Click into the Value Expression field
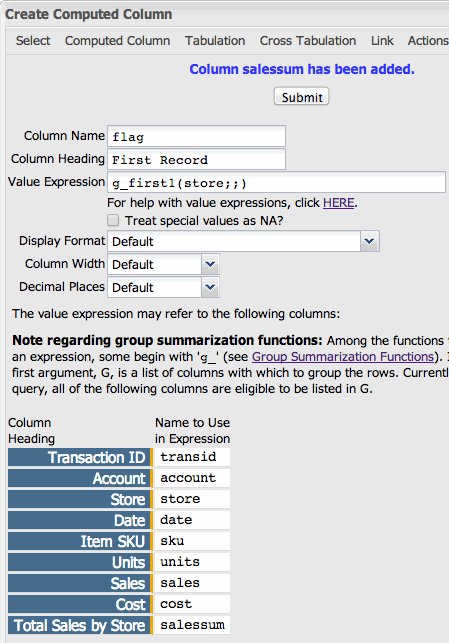Image resolution: width=449 pixels, height=643 pixels. [276, 182]
